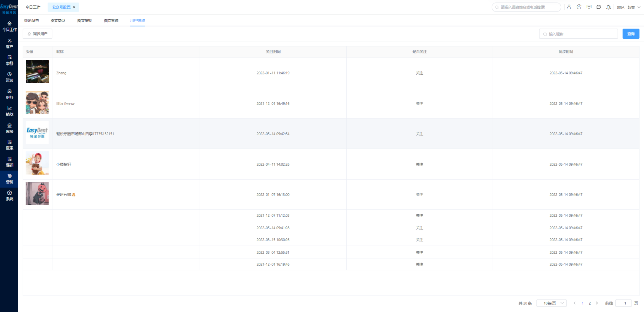Viewport: 644px width, 312px height.
Task: Open the notification bell
Action: (608, 7)
